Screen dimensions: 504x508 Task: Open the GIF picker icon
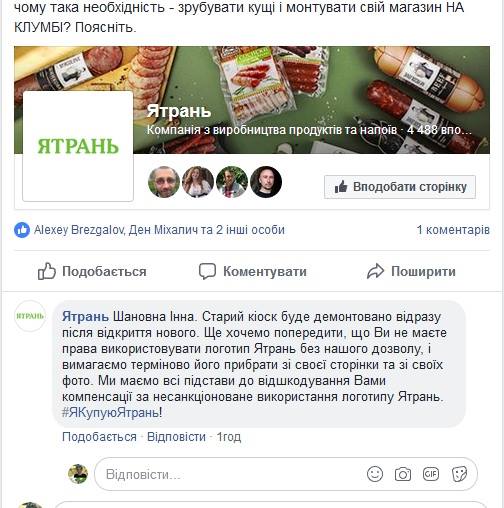pos(431,474)
